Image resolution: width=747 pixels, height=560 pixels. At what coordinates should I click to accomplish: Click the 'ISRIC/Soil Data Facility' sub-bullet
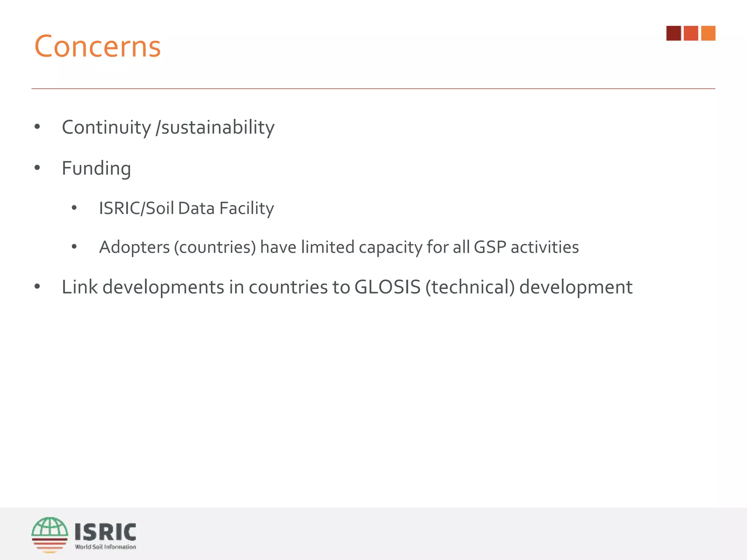(186, 209)
